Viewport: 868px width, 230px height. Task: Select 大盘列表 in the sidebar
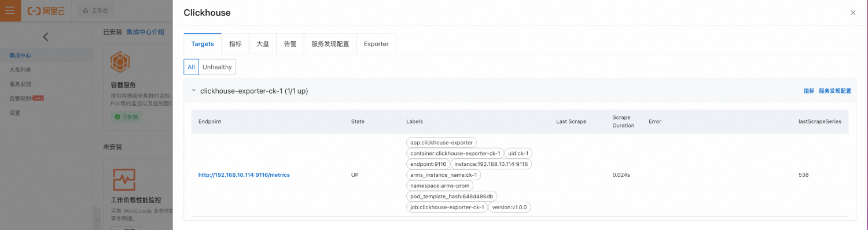click(20, 70)
